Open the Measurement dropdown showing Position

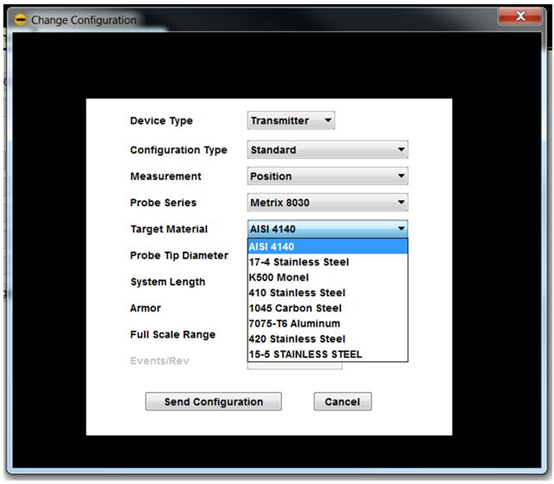pyautogui.click(x=328, y=176)
